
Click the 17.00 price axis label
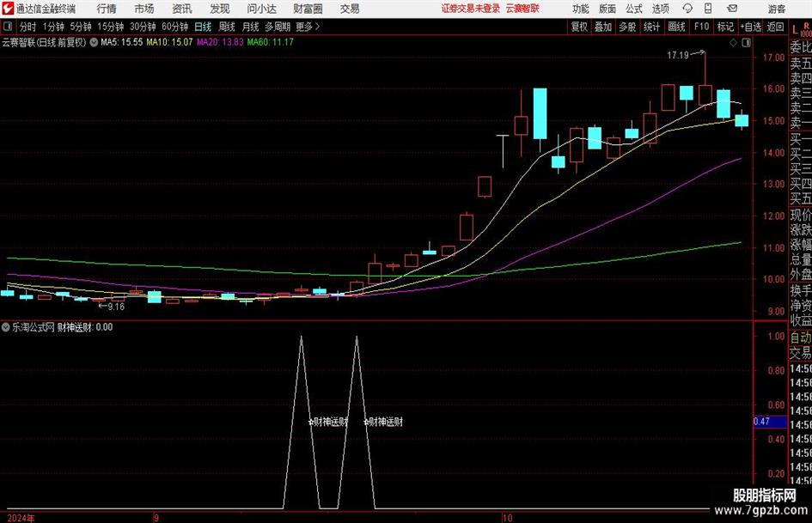click(x=773, y=58)
